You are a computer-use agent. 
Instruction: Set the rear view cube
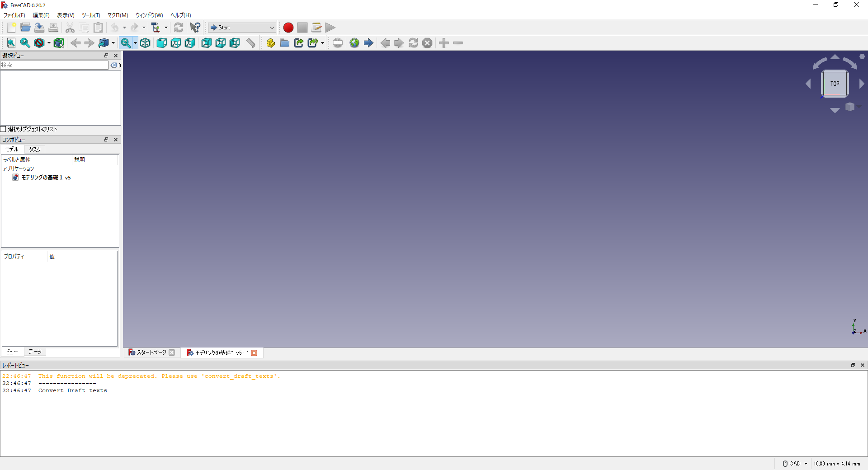point(207,43)
